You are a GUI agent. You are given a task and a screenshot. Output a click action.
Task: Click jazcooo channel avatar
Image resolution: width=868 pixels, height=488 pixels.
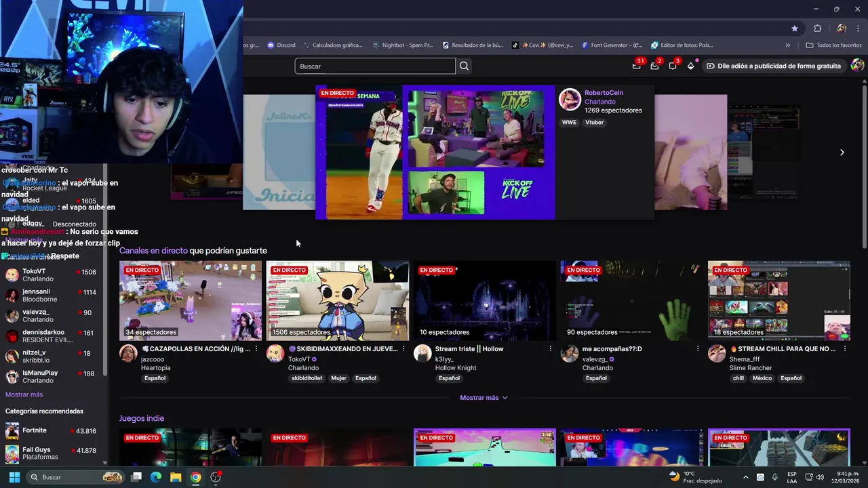tap(128, 353)
